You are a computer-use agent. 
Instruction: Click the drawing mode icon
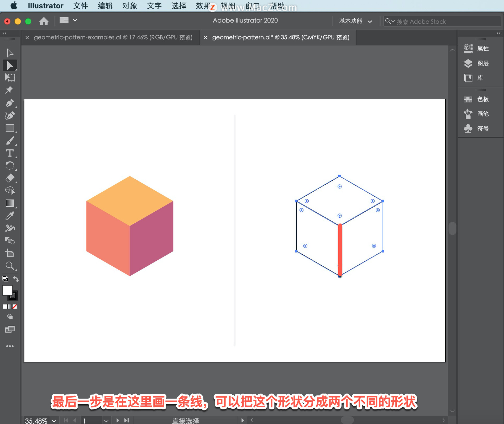[x=10, y=317]
